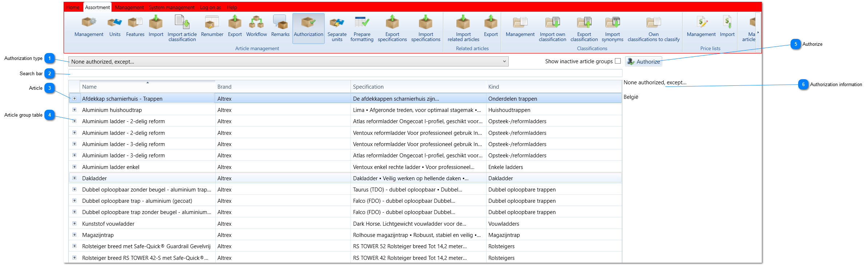This screenshot has width=868, height=266.
Task: Select the Renumber icon
Action: (x=212, y=26)
